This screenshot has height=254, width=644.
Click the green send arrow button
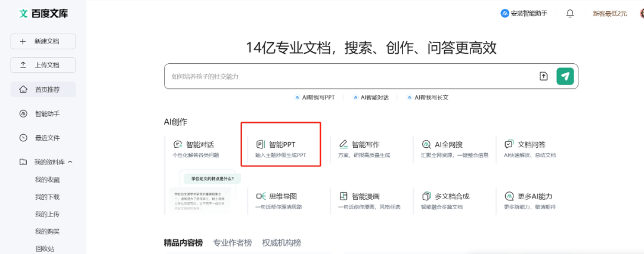coord(565,76)
